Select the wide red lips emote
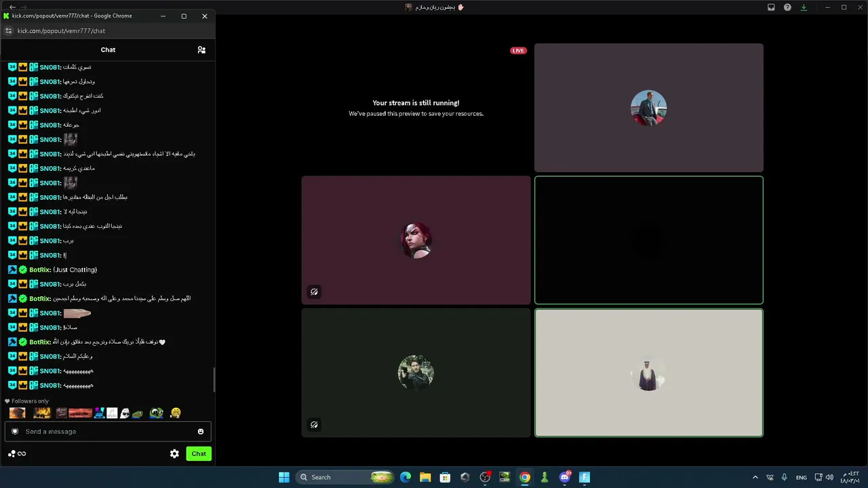 pos(80,413)
